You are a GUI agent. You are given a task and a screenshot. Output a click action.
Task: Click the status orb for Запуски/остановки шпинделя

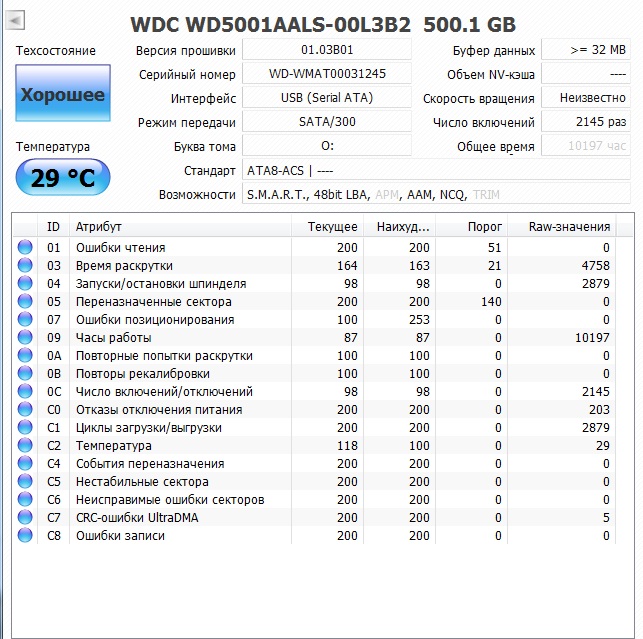[25, 283]
